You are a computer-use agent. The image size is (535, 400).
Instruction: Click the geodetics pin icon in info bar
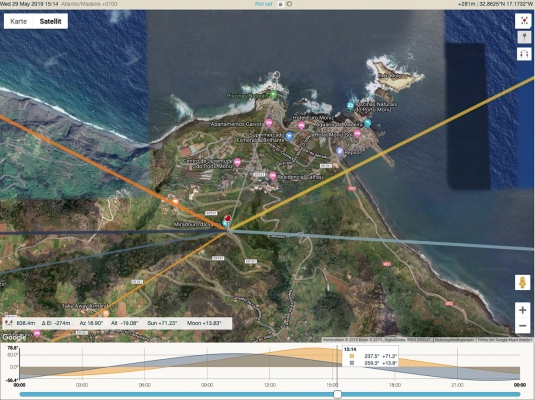[x=9, y=323]
